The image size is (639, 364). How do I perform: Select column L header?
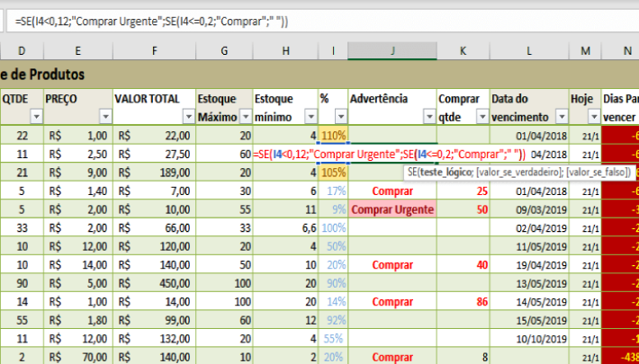click(529, 51)
